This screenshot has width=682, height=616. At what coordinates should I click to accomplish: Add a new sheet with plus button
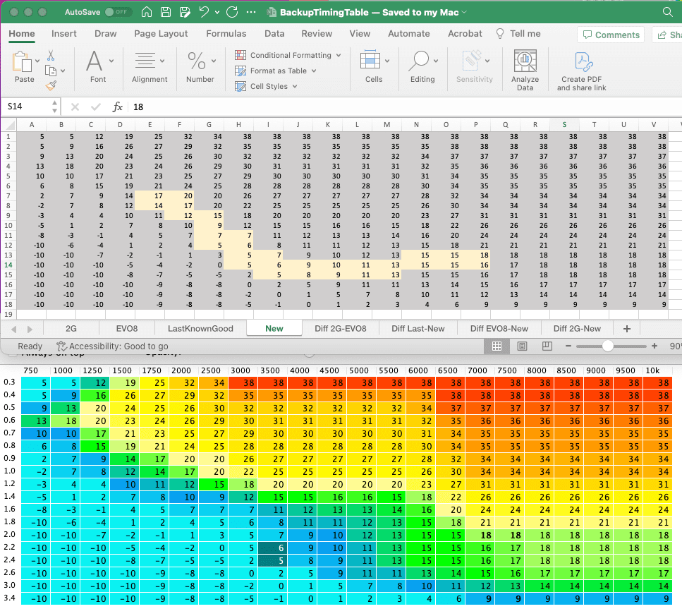(x=627, y=329)
